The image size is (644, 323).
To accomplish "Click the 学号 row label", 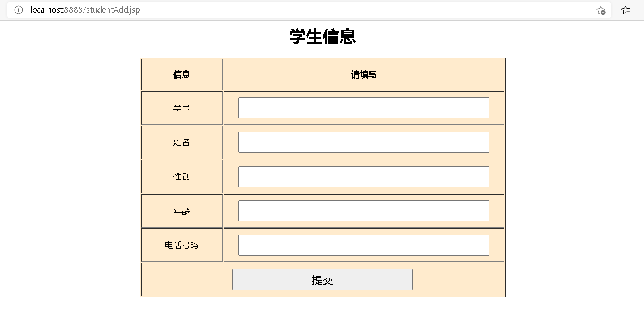I will (181, 108).
